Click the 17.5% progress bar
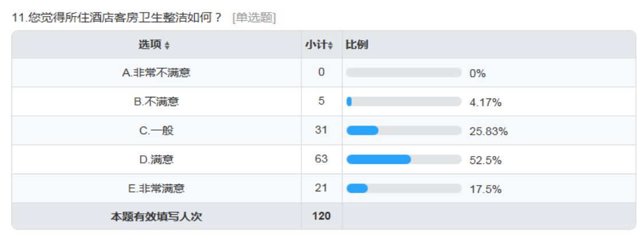The width and height of the screenshot is (644, 239). pyautogui.click(x=404, y=189)
